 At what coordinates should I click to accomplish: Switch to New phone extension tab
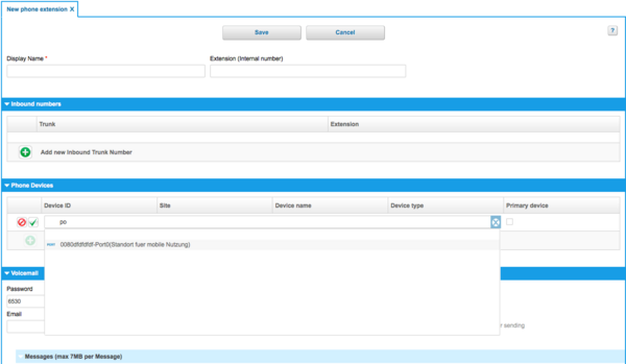coord(37,9)
